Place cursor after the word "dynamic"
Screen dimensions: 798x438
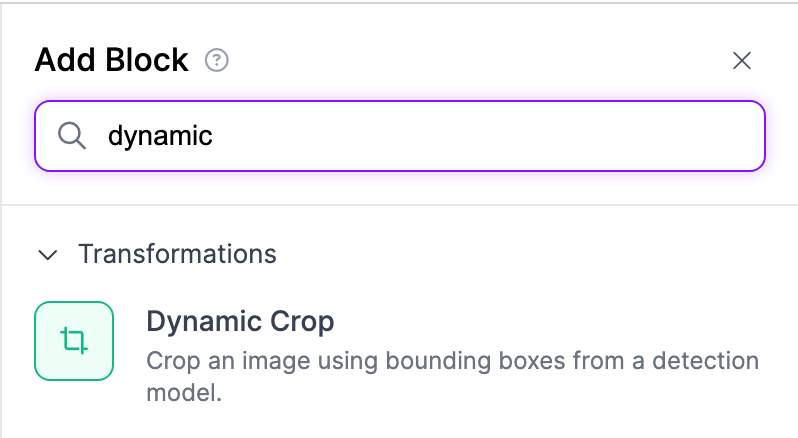click(214, 136)
